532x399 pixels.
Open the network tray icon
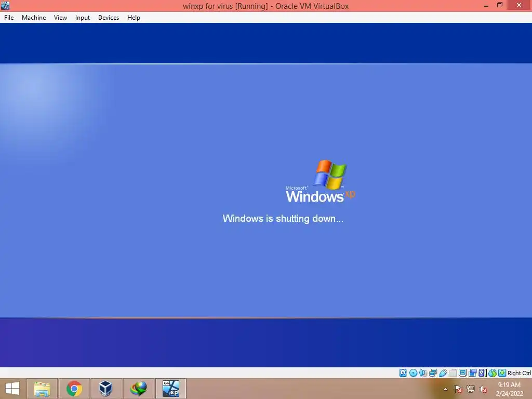[470, 389]
